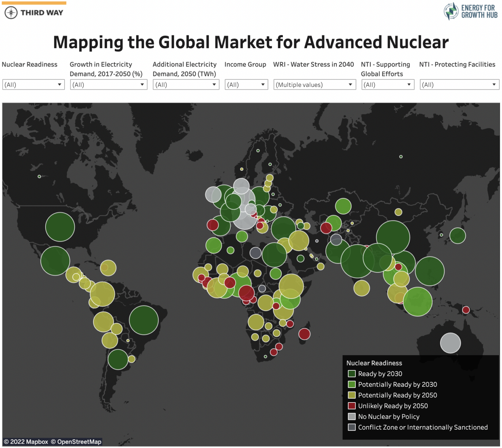Click the 'Potentially Ready by 2050' color swatch
The height and width of the screenshot is (448, 502).
351,395
